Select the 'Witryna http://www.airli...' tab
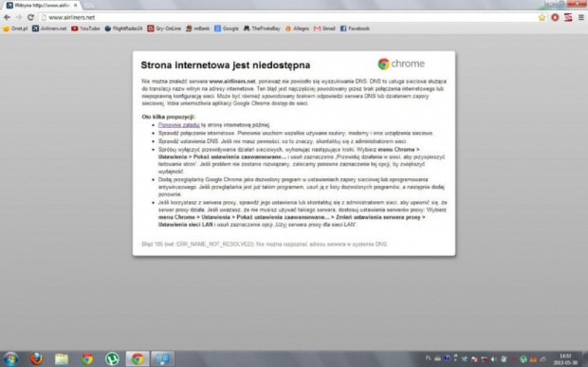This screenshot has height=367, width=588. pos(41,6)
